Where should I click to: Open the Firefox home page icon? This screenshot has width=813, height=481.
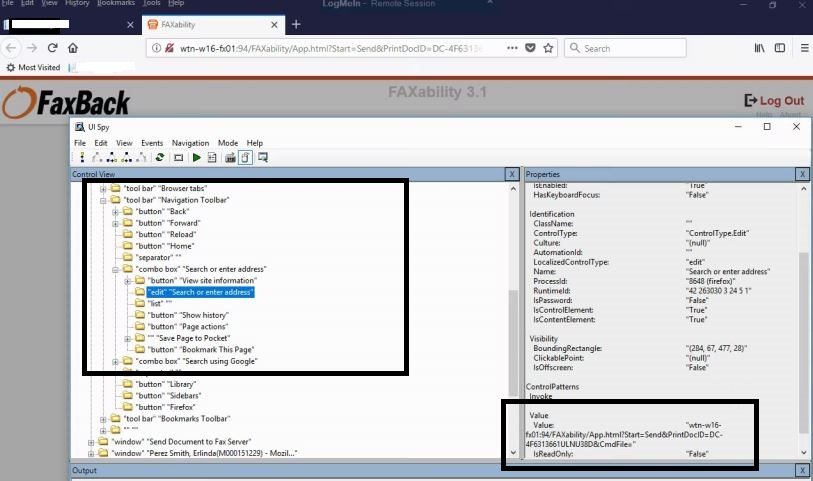point(73,48)
